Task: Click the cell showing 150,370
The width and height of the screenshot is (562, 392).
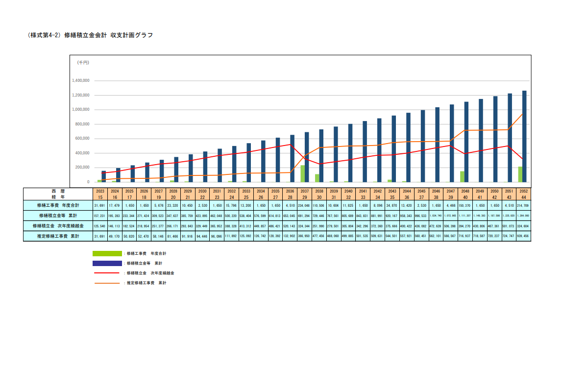Action: [x=465, y=205]
